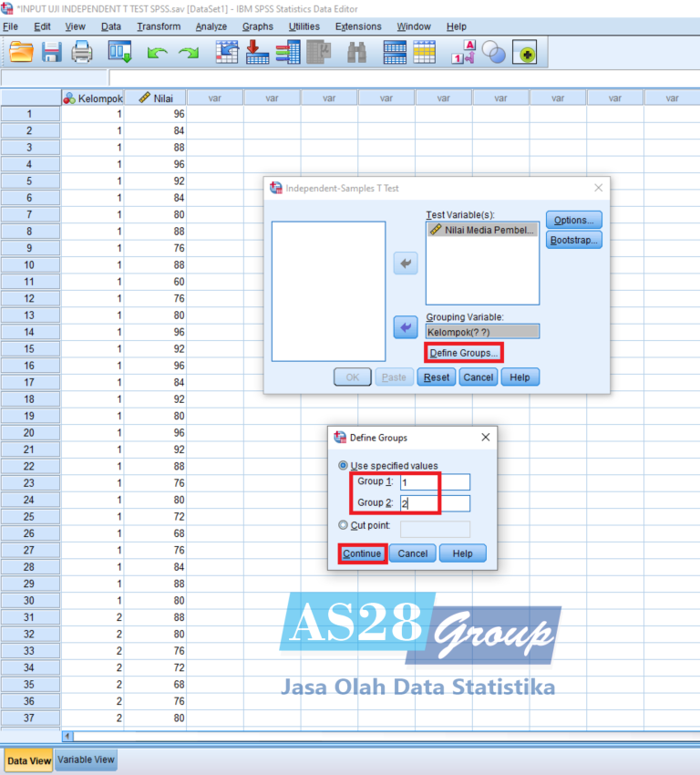Image resolution: width=700 pixels, height=775 pixels.
Task: Open the Transform menu
Action: click(159, 26)
